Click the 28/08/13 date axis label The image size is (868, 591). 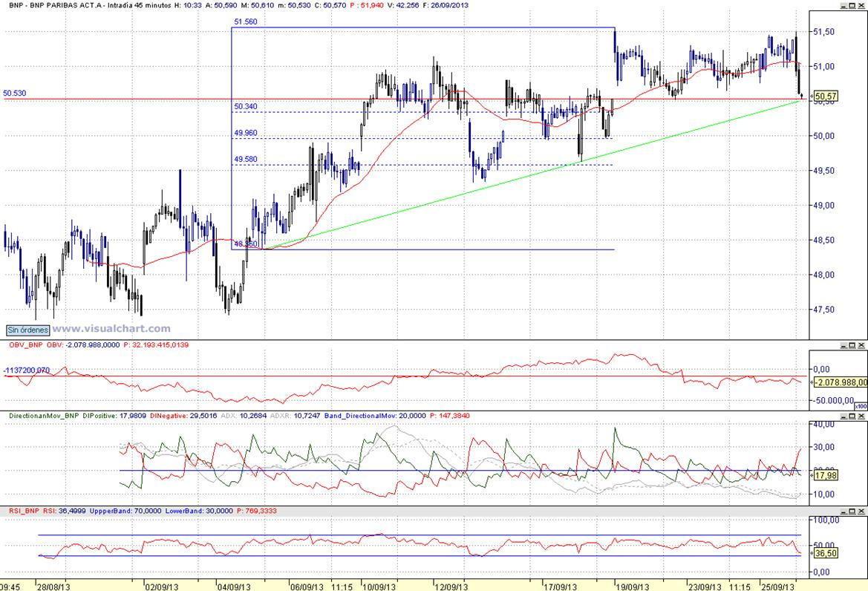click(54, 587)
